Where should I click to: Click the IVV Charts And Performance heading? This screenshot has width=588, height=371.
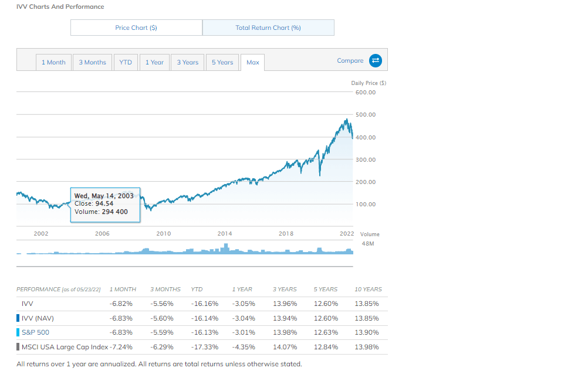[60, 6]
